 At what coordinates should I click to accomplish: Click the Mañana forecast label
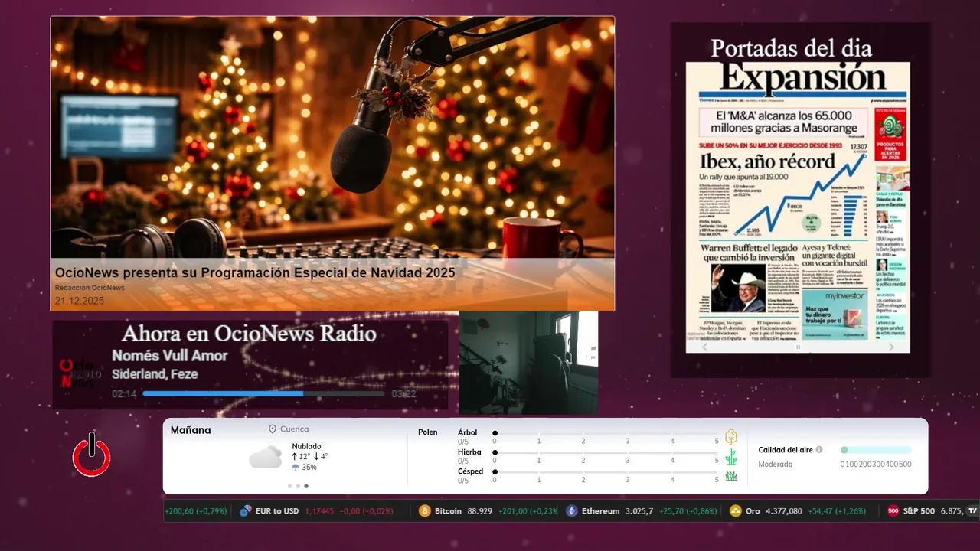tap(191, 430)
